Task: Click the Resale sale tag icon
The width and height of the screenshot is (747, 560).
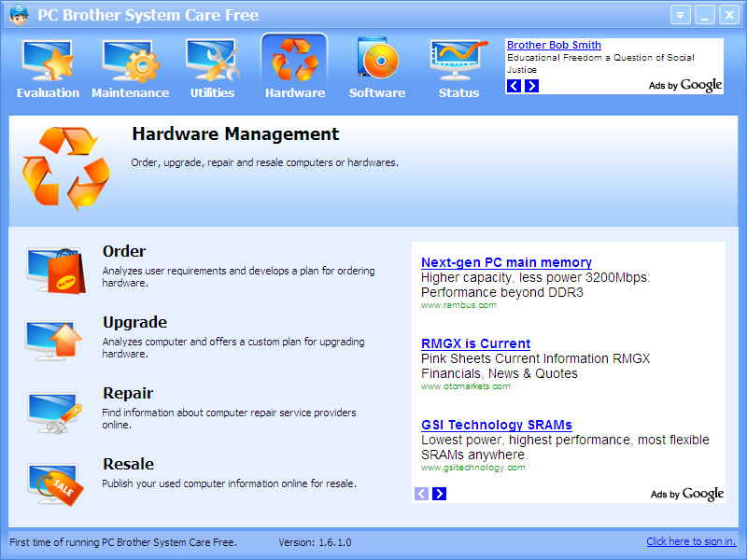Action: (x=55, y=483)
